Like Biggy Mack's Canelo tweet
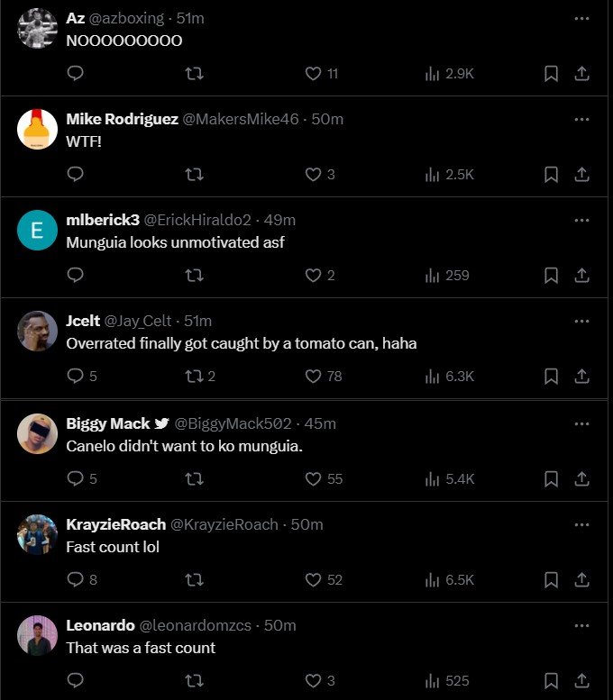The height and width of the screenshot is (700, 613). (x=314, y=478)
